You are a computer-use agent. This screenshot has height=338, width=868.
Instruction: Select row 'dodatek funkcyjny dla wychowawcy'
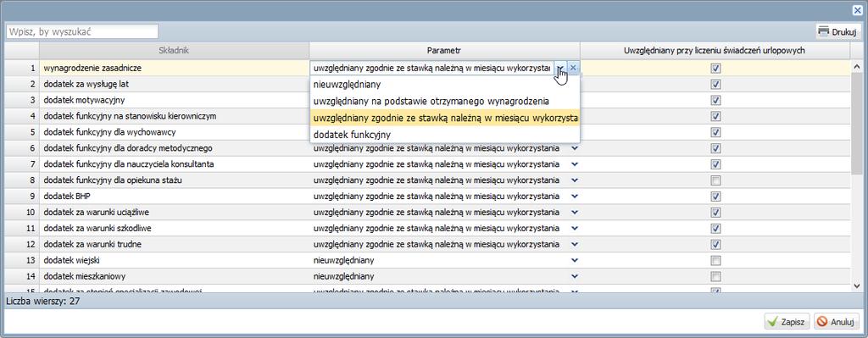click(428, 132)
